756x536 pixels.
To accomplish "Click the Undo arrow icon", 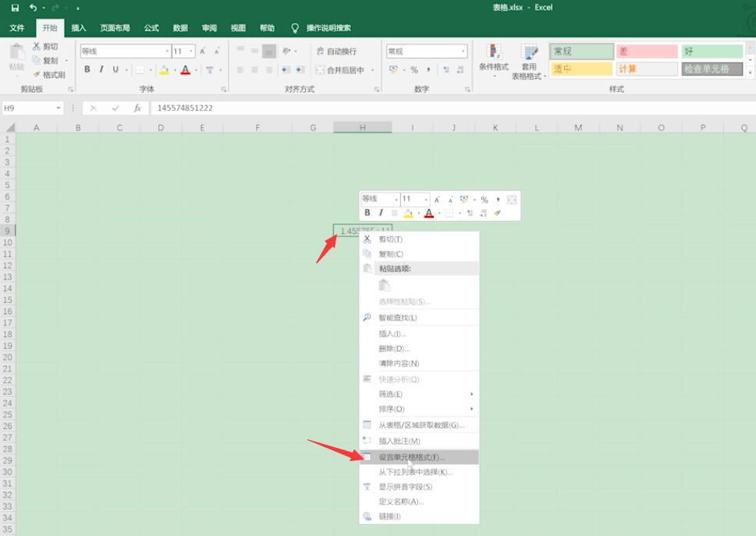I will click(x=33, y=8).
